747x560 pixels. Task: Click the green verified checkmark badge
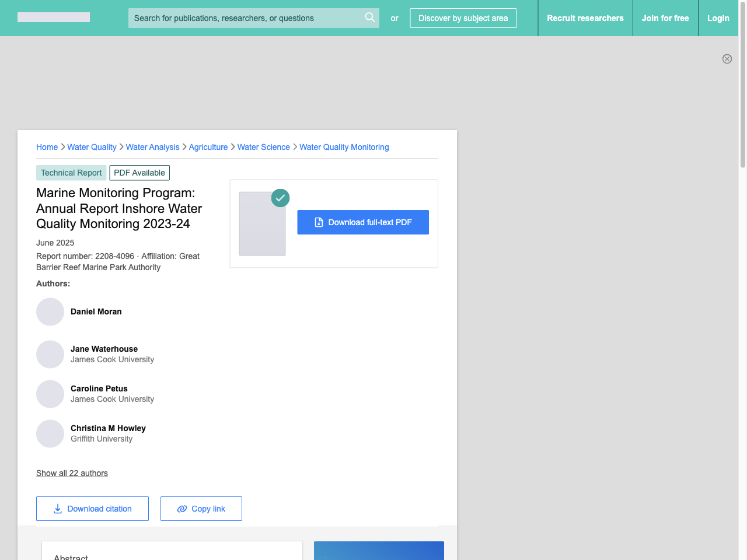click(x=280, y=198)
